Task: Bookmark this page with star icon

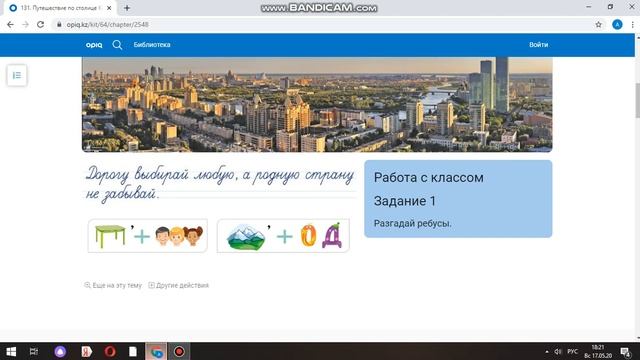Action: pyautogui.click(x=598, y=24)
